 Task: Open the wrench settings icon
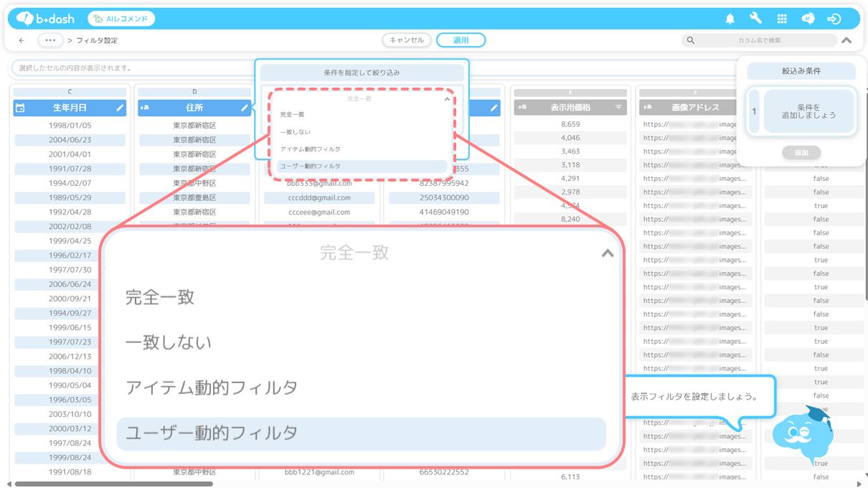[755, 19]
